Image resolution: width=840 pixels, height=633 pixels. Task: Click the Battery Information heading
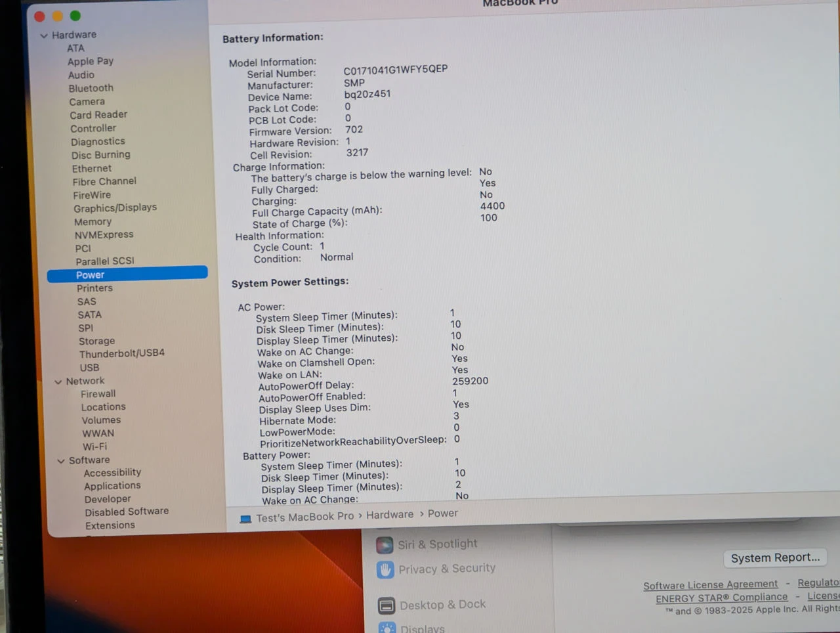coord(273,38)
